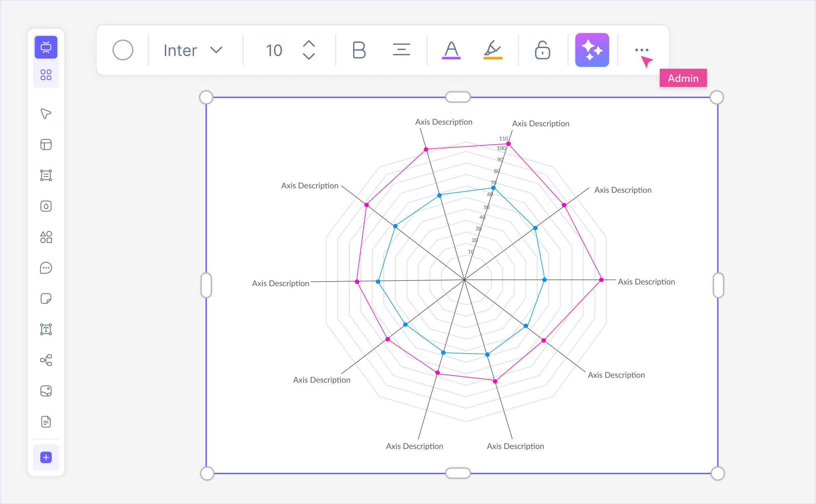The image size is (816, 504).
Task: Select the cursor pointer tool
Action: coord(46,114)
